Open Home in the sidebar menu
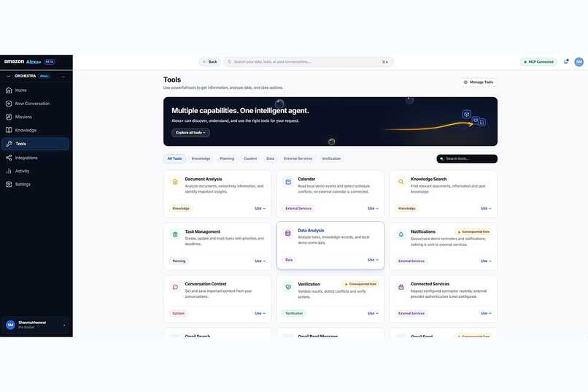 (x=36, y=91)
